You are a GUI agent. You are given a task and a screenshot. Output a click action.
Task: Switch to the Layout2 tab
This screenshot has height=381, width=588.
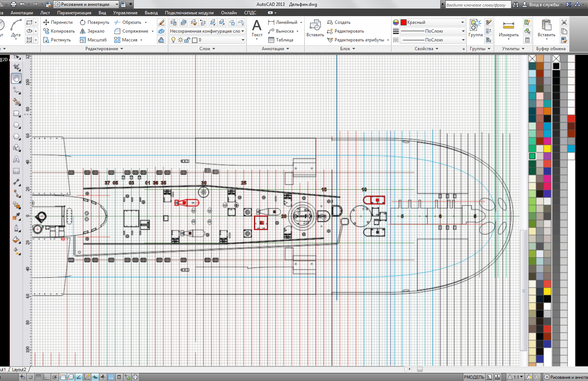(19, 370)
